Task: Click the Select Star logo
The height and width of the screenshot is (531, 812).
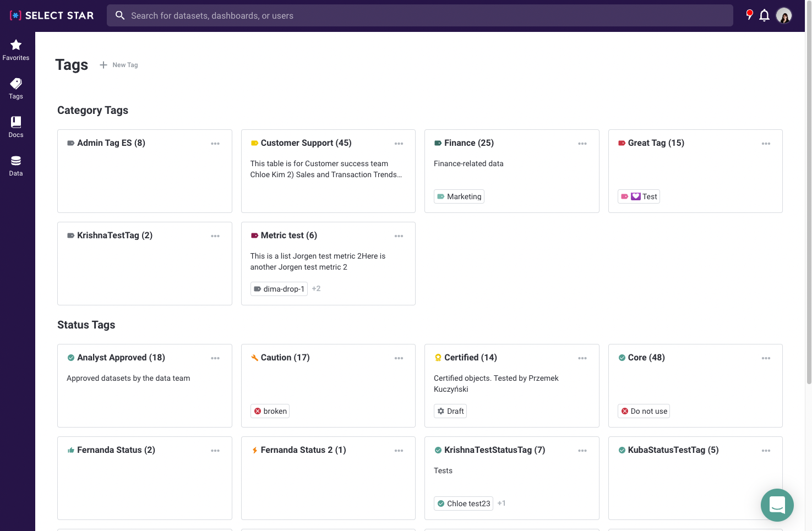Action: coord(52,15)
